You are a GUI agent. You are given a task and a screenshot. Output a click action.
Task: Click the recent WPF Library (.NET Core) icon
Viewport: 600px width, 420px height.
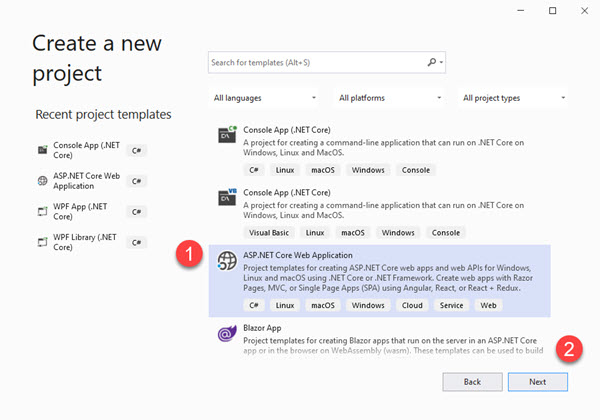[x=42, y=241]
